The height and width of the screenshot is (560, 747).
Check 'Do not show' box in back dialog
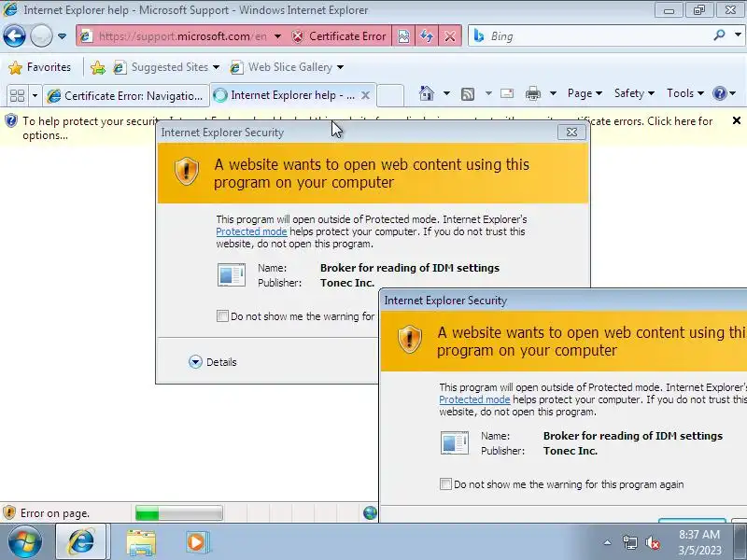coord(222,316)
